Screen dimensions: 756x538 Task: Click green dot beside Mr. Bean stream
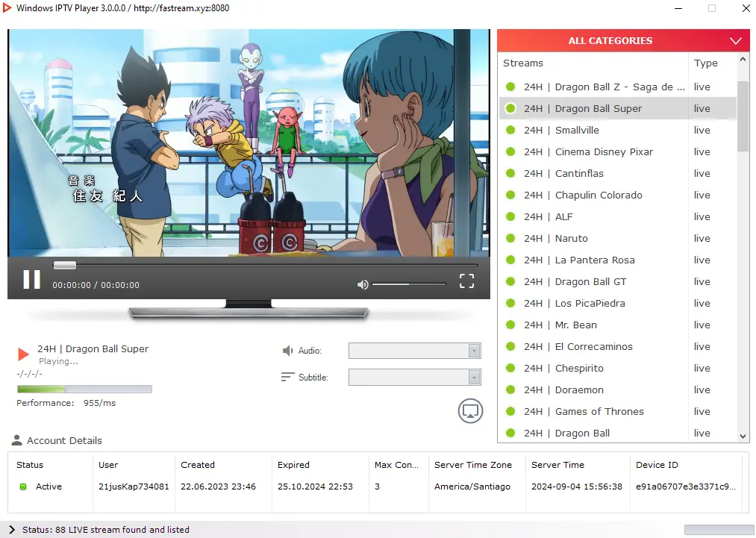[510, 325]
